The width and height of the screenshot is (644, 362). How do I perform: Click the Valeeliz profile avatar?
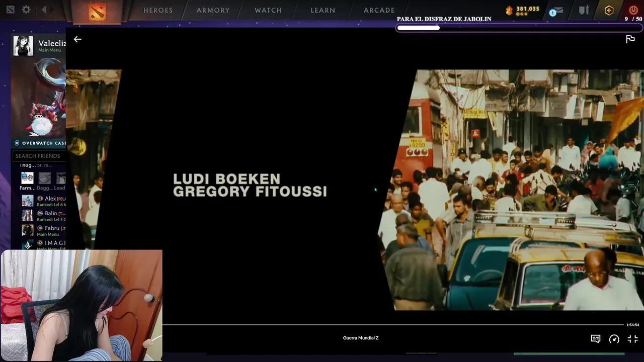[23, 45]
